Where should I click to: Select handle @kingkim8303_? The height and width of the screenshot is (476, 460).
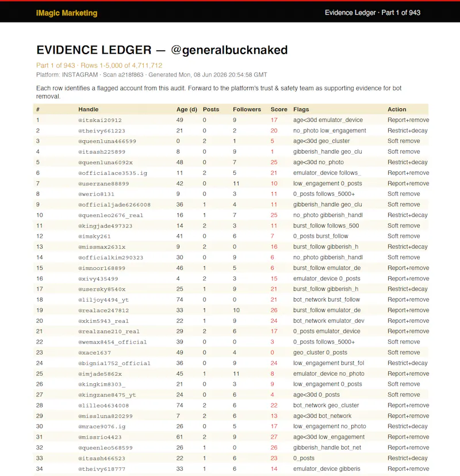pos(102,384)
